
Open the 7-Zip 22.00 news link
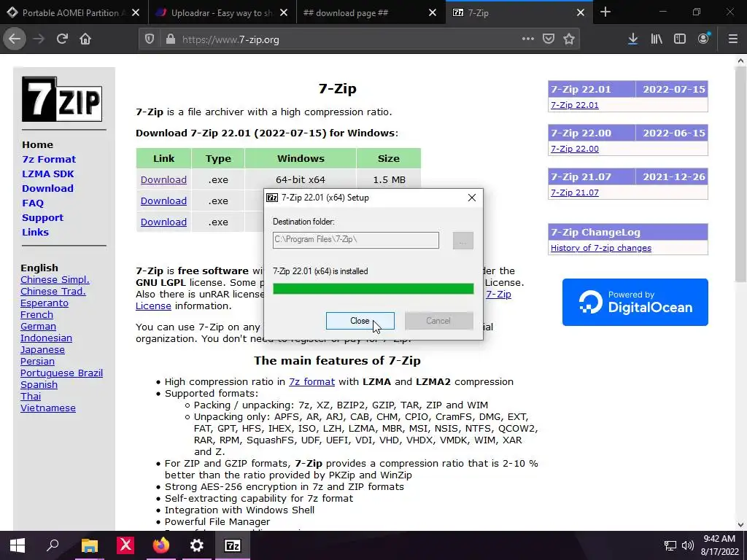click(x=575, y=149)
